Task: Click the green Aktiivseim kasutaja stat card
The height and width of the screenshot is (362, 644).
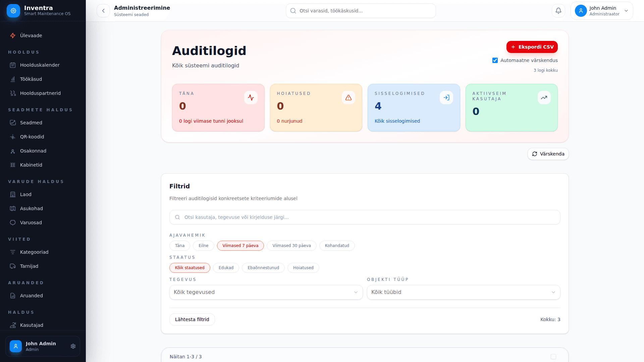Action: [511, 108]
